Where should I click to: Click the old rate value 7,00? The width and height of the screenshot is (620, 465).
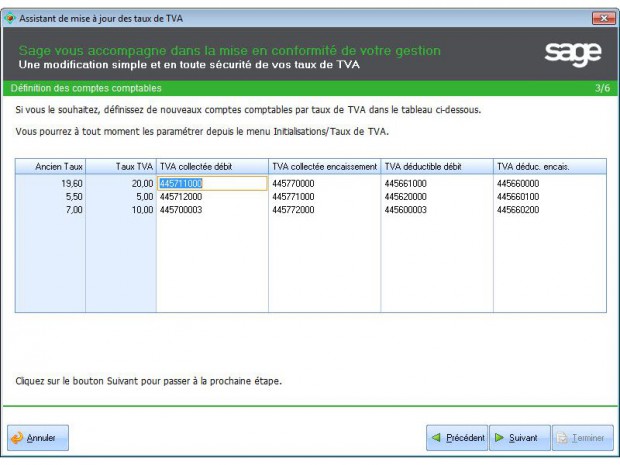coord(74,210)
